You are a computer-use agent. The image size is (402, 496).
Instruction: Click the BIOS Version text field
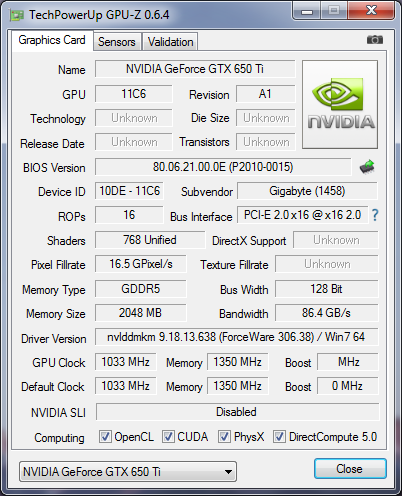click(223, 167)
